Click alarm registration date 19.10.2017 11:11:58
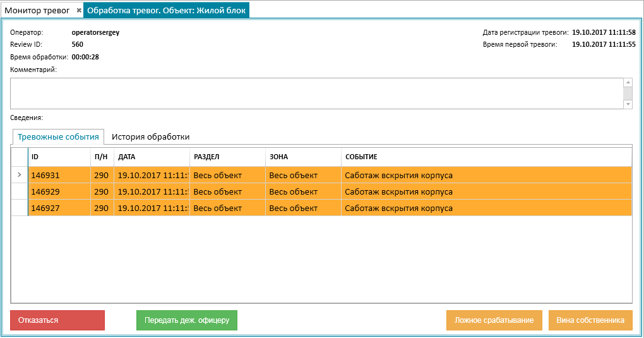 pyautogui.click(x=604, y=32)
